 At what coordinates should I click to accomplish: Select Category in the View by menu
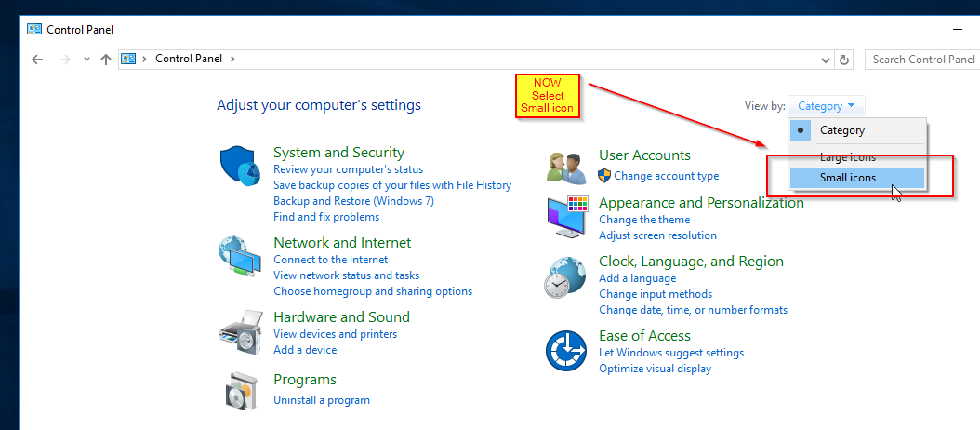pyautogui.click(x=857, y=130)
